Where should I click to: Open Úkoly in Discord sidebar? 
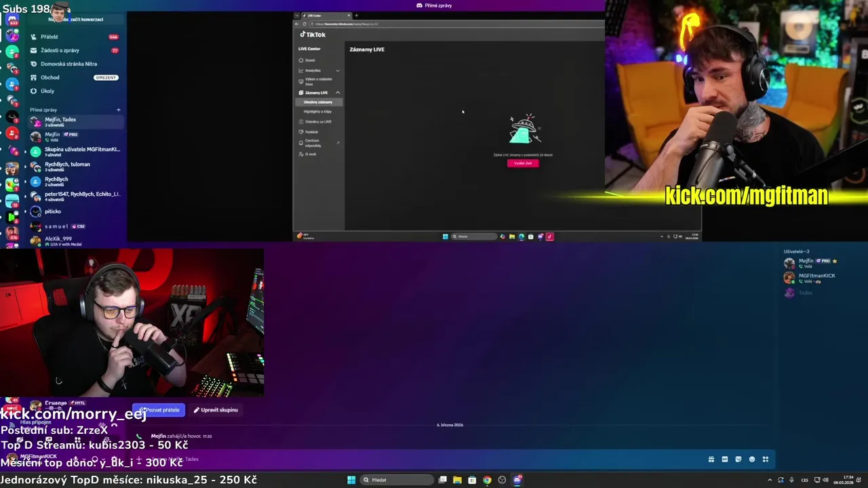[75, 91]
